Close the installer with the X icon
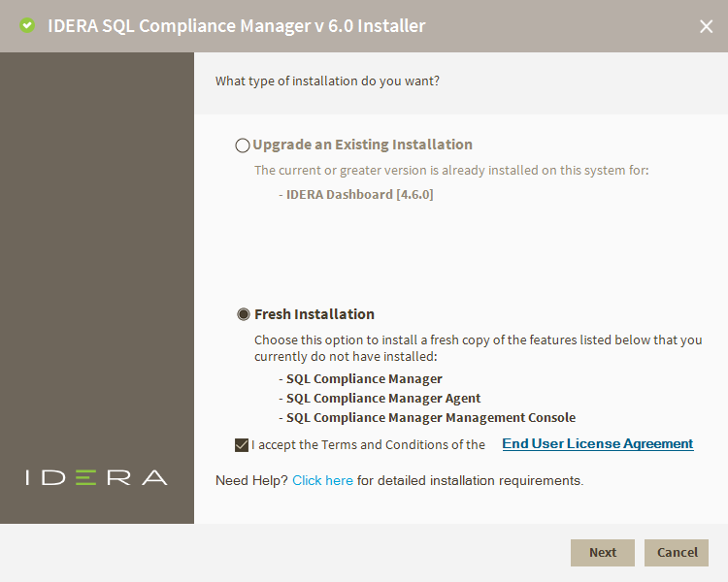The width and height of the screenshot is (728, 582). click(x=706, y=26)
